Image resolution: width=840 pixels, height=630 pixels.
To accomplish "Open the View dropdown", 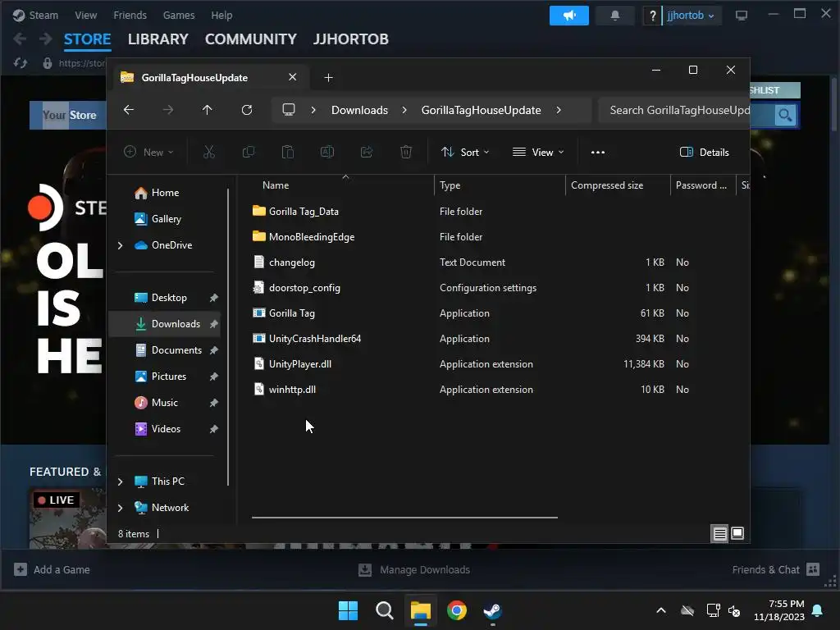I will (x=538, y=152).
